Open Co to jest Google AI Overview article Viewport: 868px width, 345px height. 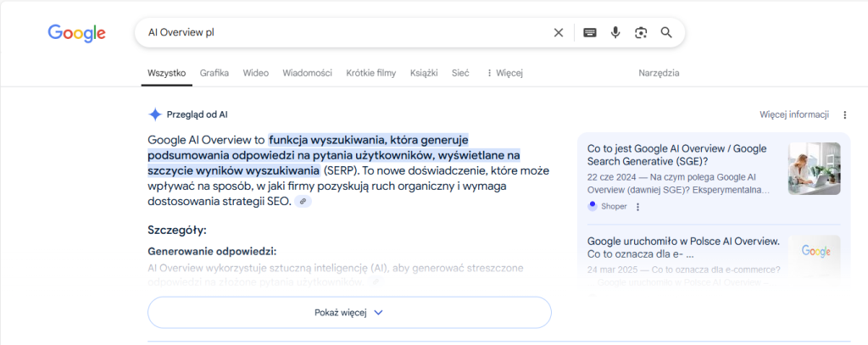(677, 154)
